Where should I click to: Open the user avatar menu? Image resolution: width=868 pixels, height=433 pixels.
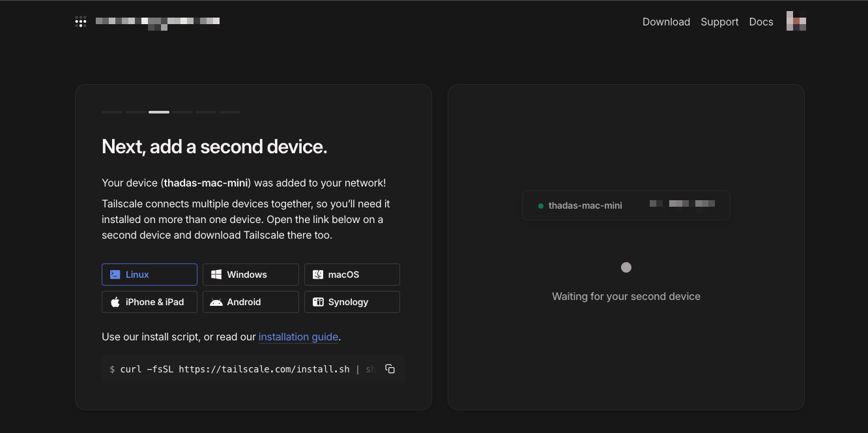click(x=796, y=22)
